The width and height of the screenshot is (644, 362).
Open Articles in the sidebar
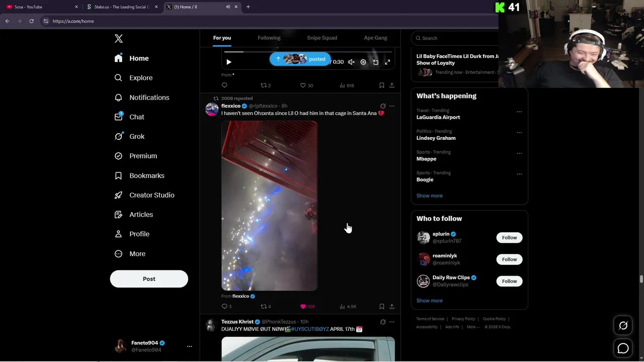coord(133,214)
